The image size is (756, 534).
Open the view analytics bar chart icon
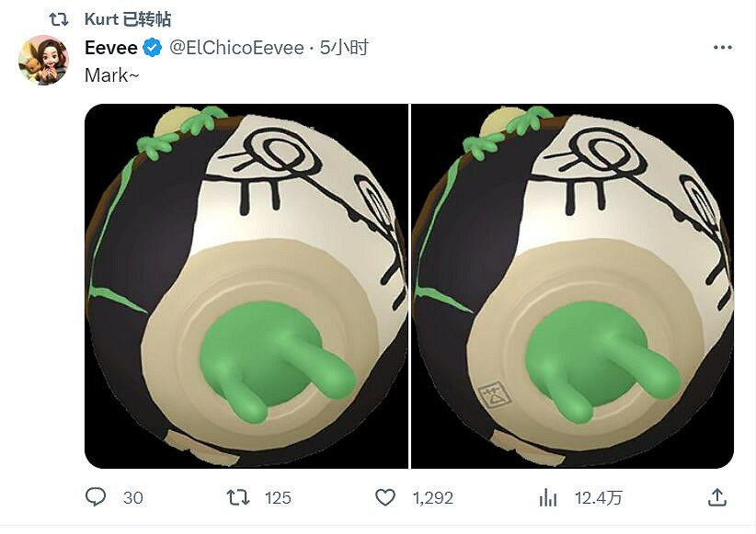point(548,497)
